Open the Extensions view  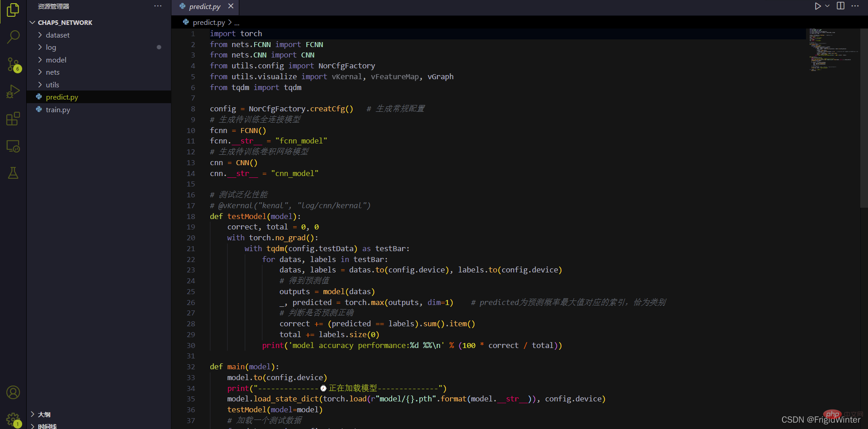tap(13, 119)
